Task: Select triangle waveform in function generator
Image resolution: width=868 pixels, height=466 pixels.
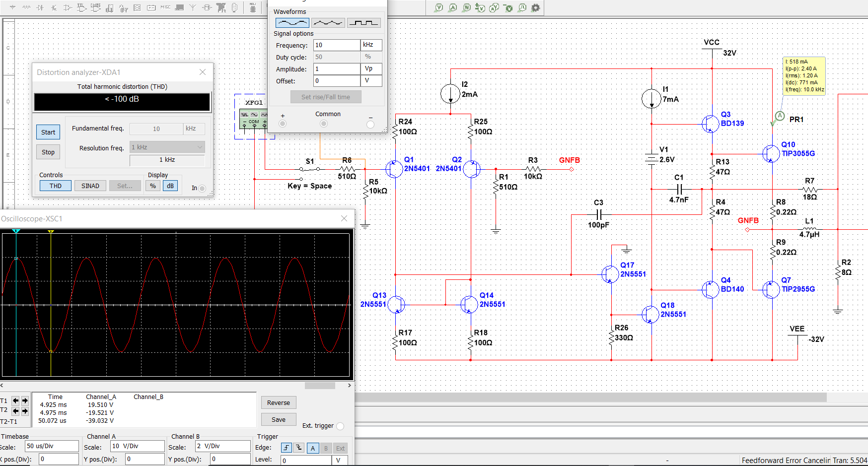Action: pos(328,23)
